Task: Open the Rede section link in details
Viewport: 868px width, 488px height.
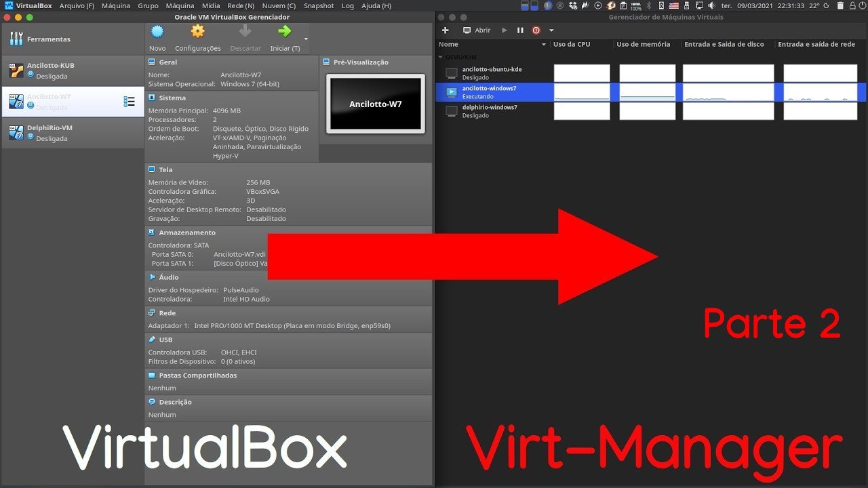Action: click(x=167, y=313)
